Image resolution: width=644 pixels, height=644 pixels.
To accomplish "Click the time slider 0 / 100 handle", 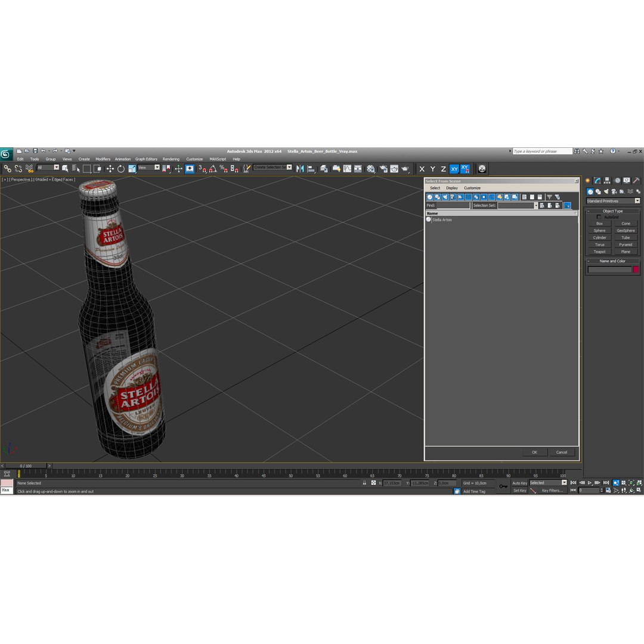I will 26,466.
